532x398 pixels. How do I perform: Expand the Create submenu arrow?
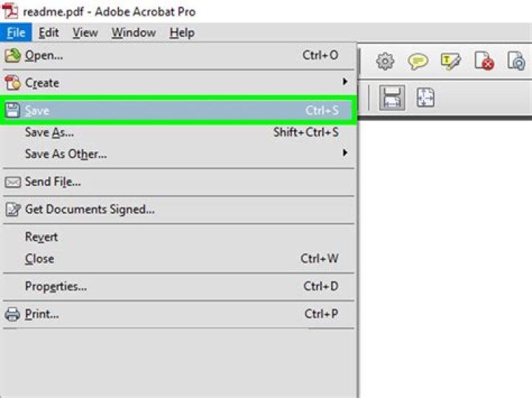pyautogui.click(x=344, y=82)
